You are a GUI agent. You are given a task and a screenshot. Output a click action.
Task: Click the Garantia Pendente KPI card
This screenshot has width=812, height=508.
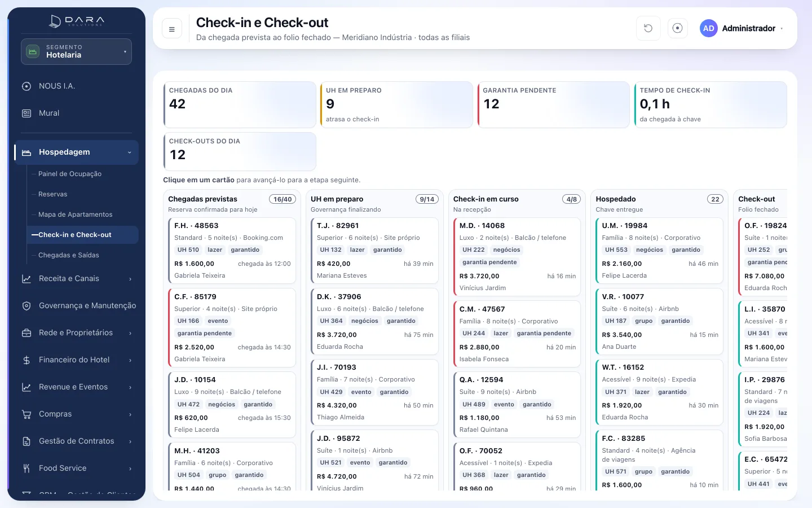click(x=554, y=105)
